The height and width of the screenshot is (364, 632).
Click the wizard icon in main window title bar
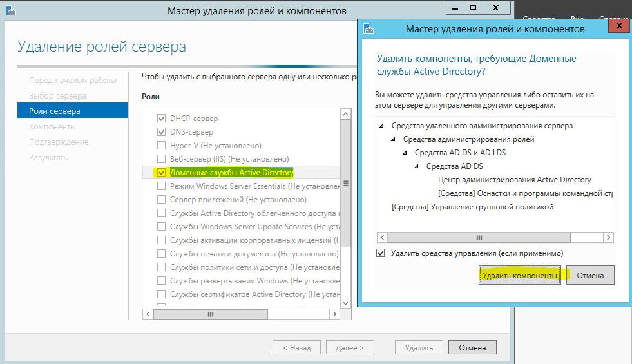[x=11, y=10]
